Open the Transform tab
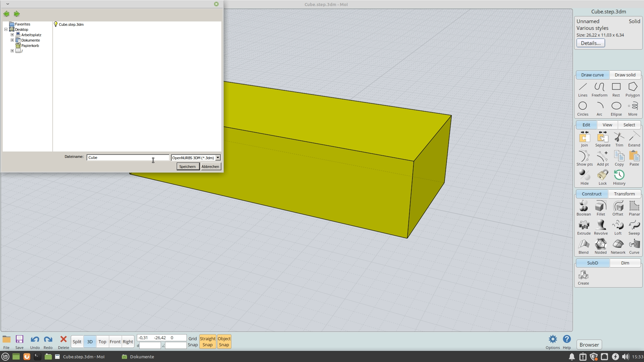The height and width of the screenshot is (362, 644). [624, 194]
